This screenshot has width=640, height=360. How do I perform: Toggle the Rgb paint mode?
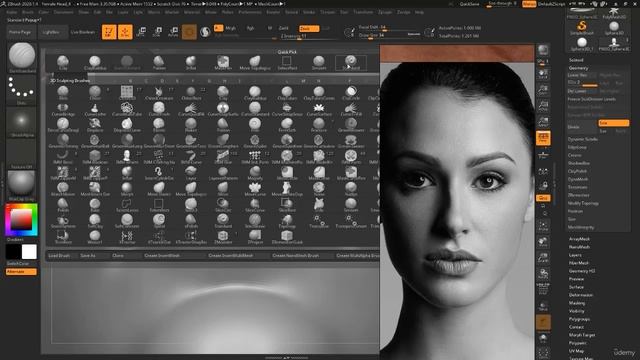point(250,28)
